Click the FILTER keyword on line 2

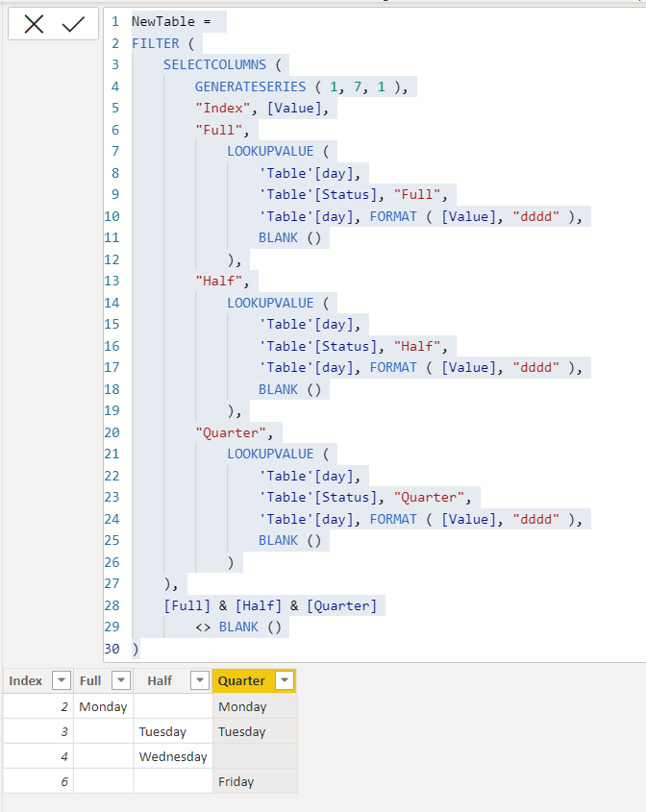pyautogui.click(x=156, y=43)
